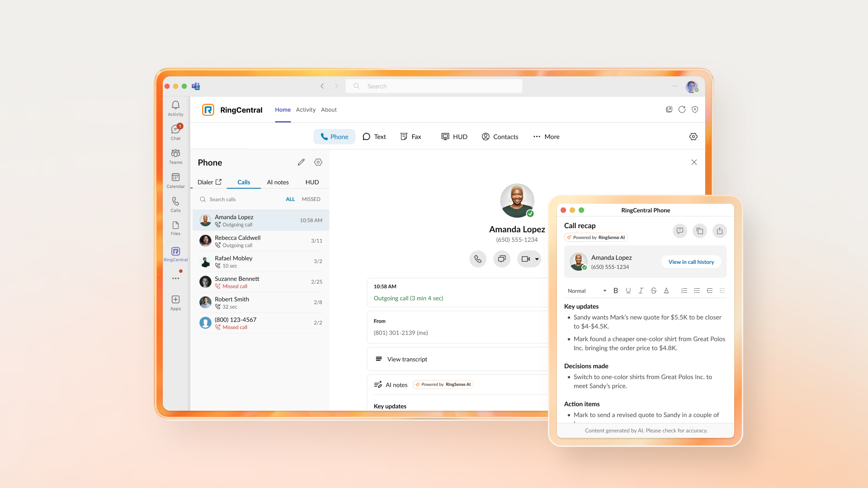Toggle bold formatting in recap editor
The image size is (868, 488).
click(x=615, y=291)
